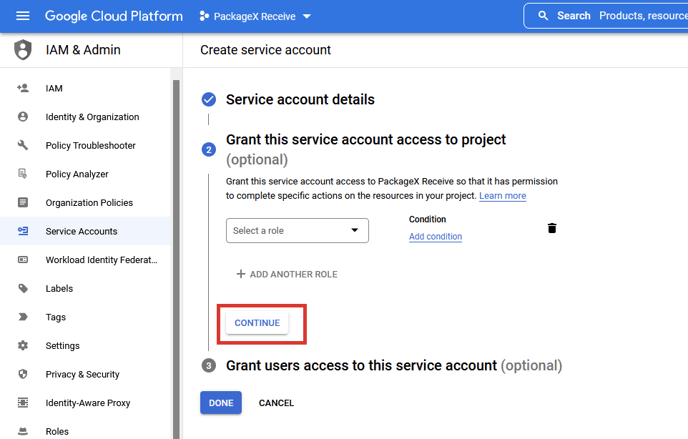Open the hamburger navigation menu

click(x=23, y=16)
